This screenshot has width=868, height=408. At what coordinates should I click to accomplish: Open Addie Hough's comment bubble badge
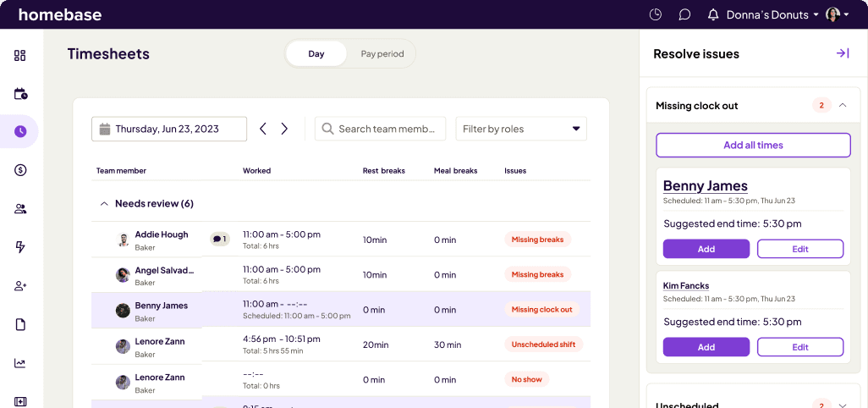[220, 240]
